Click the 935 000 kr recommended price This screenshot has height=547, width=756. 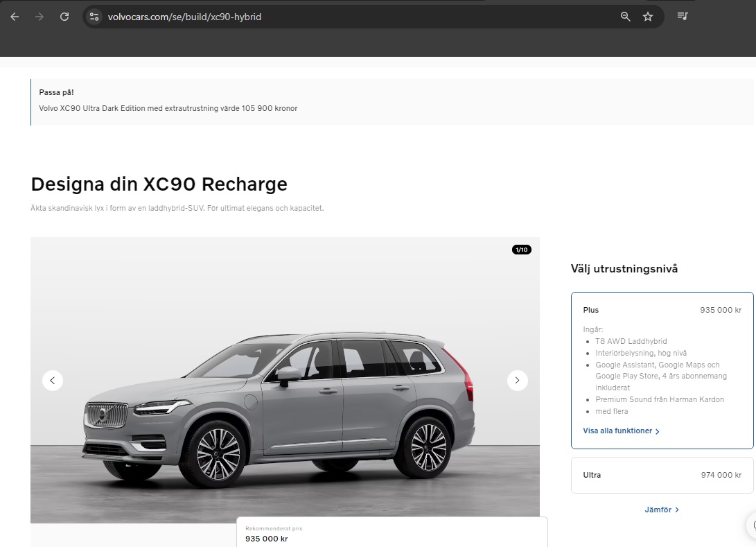267,539
